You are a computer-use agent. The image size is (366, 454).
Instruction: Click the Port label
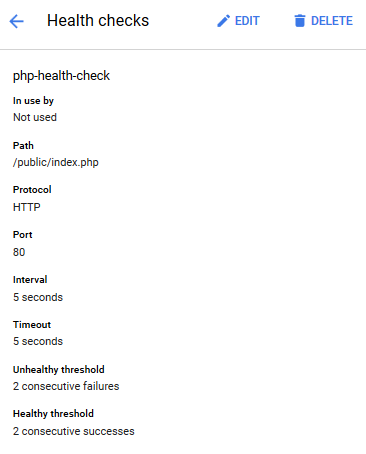[23, 235]
